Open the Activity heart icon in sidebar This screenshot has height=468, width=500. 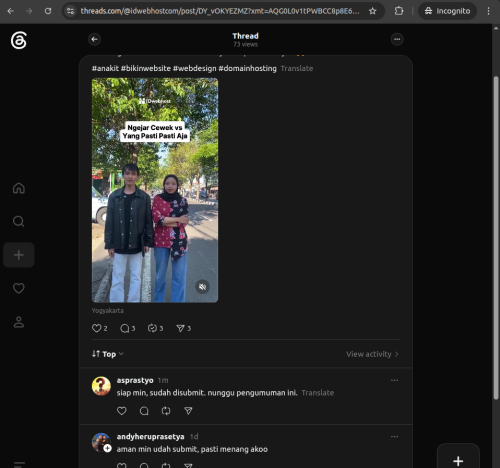(19, 288)
